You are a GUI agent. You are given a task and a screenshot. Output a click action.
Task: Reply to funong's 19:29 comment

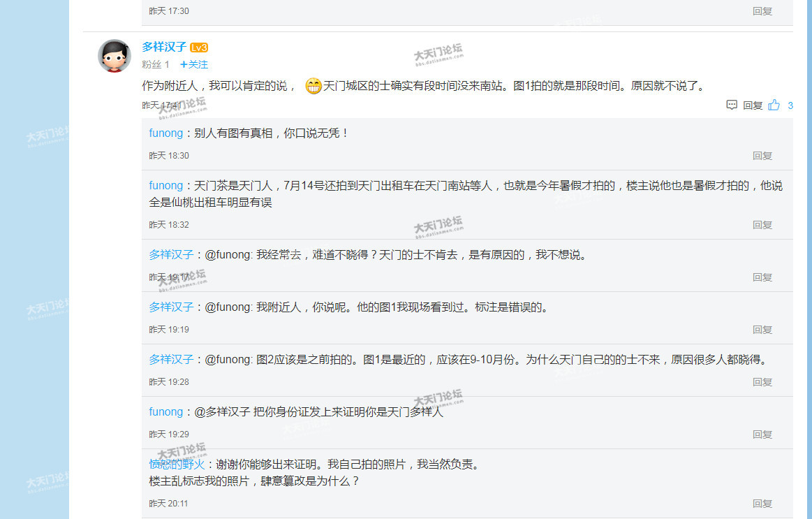pos(762,434)
